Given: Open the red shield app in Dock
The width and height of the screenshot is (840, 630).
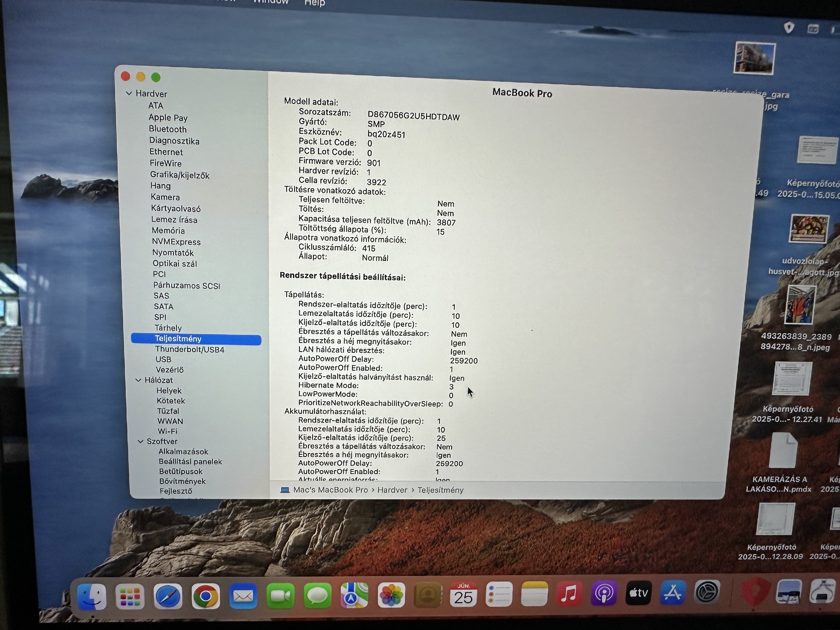Looking at the screenshot, I should pos(756,591).
